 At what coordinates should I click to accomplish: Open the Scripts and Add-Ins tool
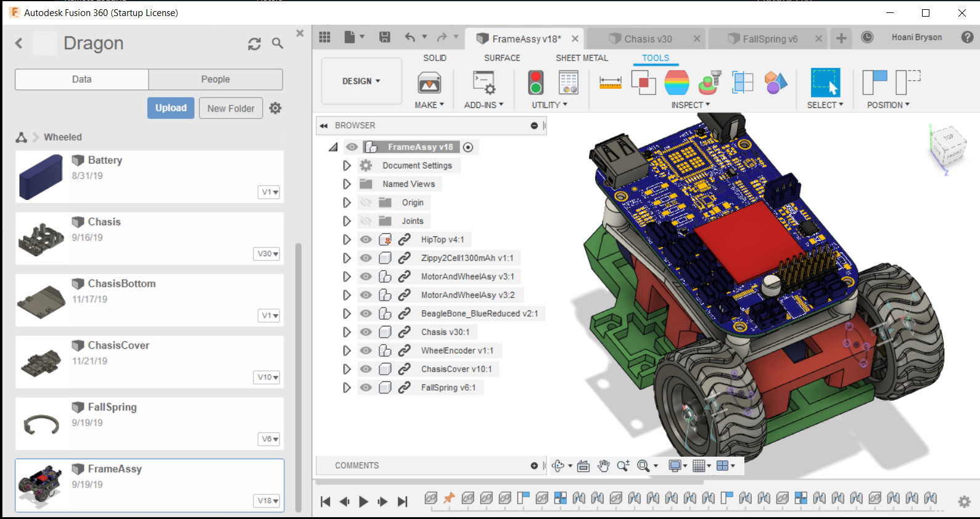(484, 83)
